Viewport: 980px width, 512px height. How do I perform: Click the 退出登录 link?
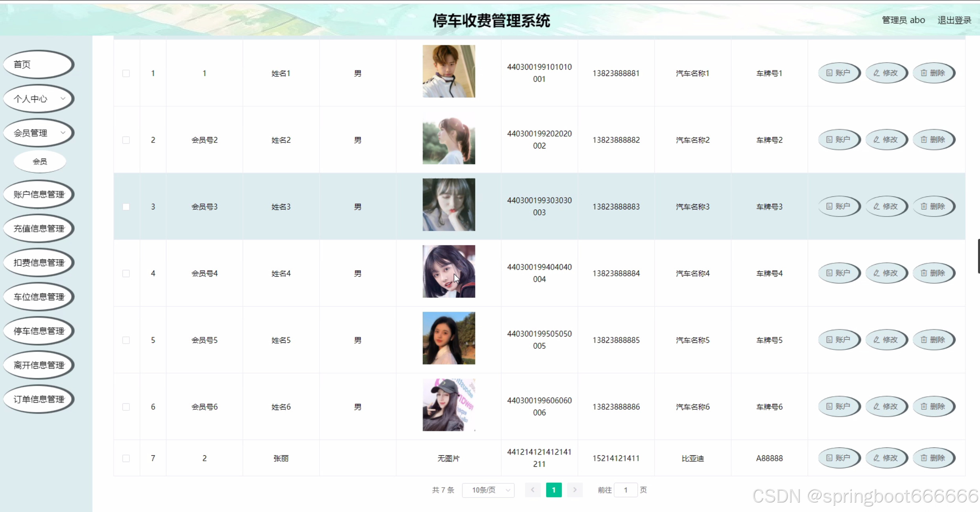pyautogui.click(x=954, y=20)
